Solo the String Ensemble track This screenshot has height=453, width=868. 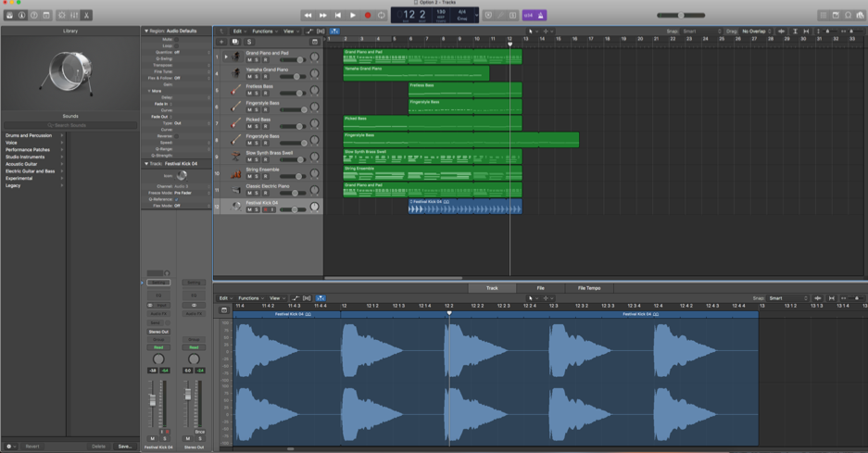[257, 176]
